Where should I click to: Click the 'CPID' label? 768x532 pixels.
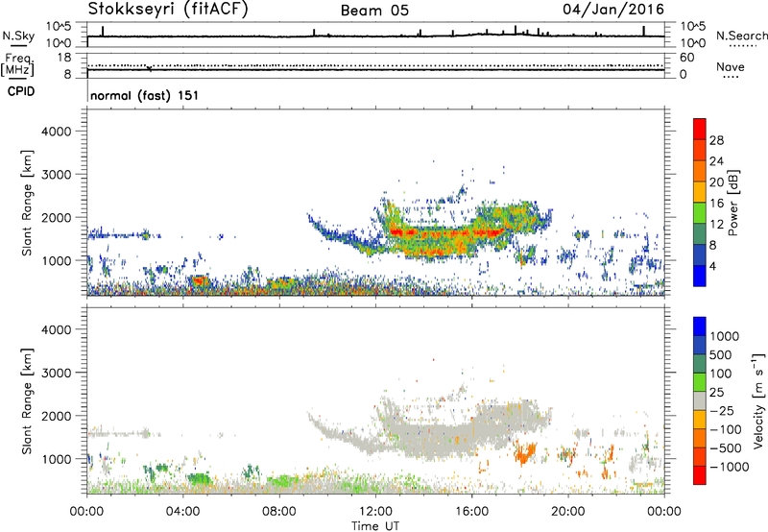(21, 91)
